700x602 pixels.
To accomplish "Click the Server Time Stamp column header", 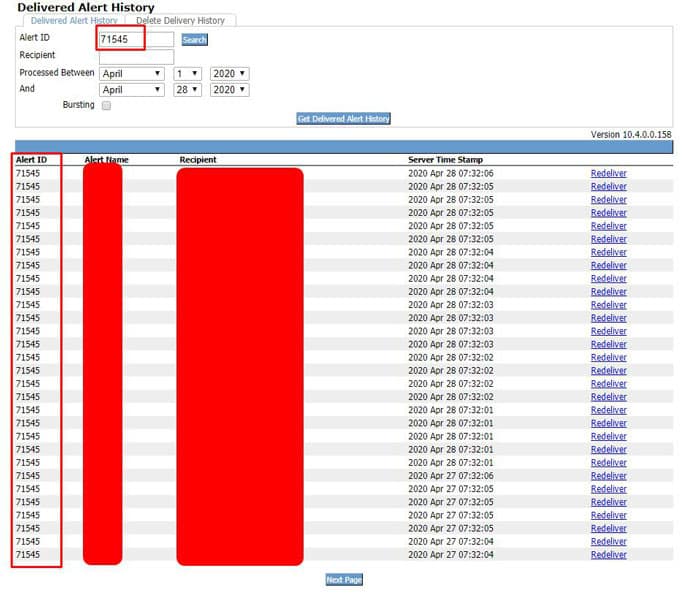I will coord(445,160).
